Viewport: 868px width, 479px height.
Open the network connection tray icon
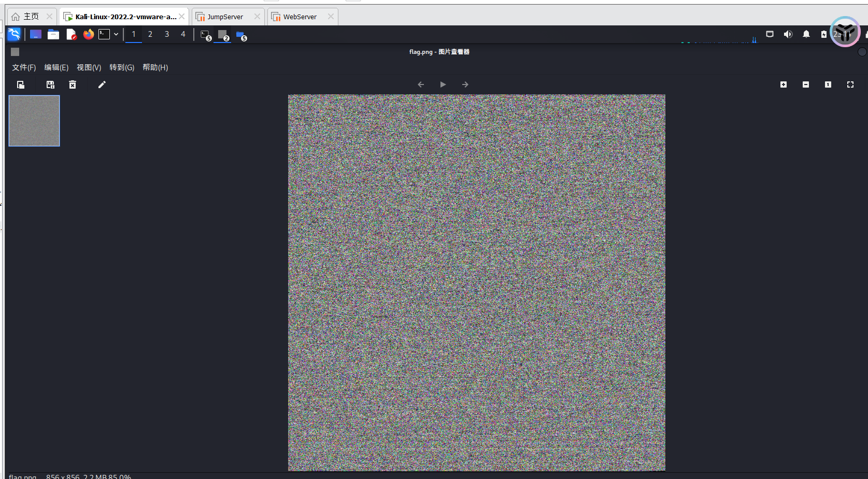coord(770,34)
